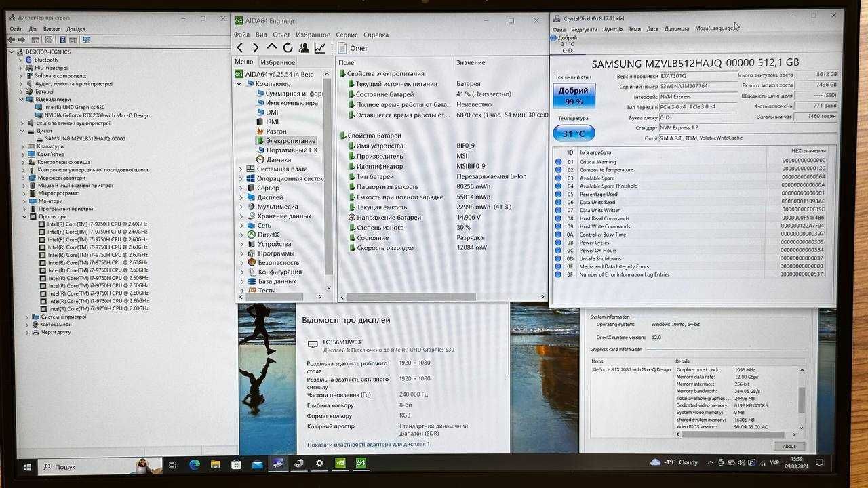Collapse Процесори node in Device Manager
The image size is (868, 488).
pyautogui.click(x=26, y=216)
